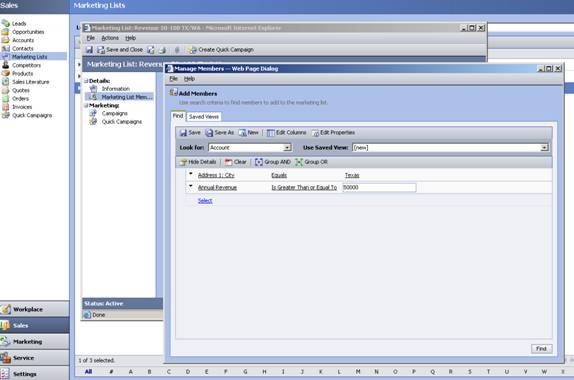Click the Annual Revenue value field

[379, 187]
